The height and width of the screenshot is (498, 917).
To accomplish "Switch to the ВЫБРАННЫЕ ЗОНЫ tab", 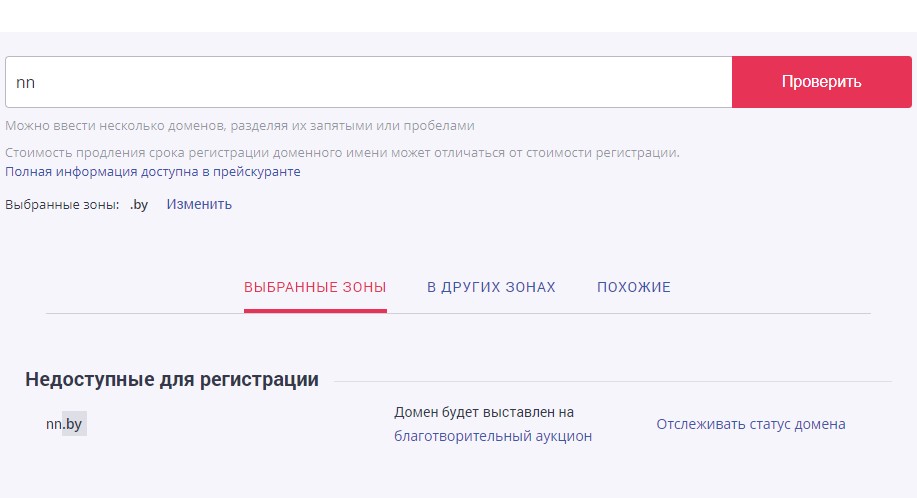I will pos(315,287).
